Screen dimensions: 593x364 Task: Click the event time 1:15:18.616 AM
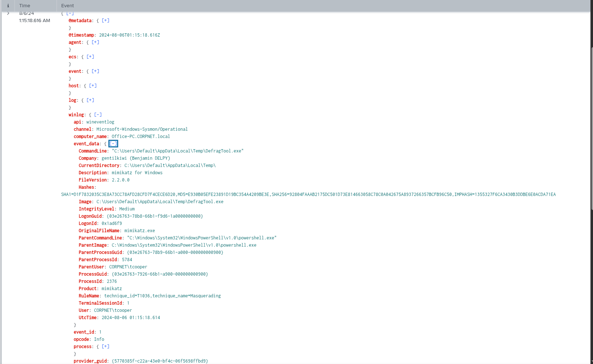coord(34,21)
